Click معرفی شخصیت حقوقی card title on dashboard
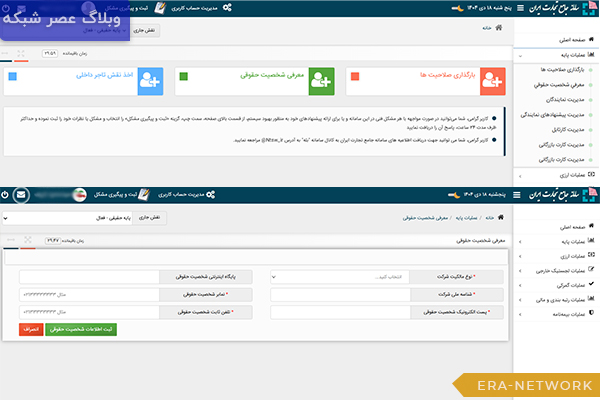 click(x=272, y=75)
